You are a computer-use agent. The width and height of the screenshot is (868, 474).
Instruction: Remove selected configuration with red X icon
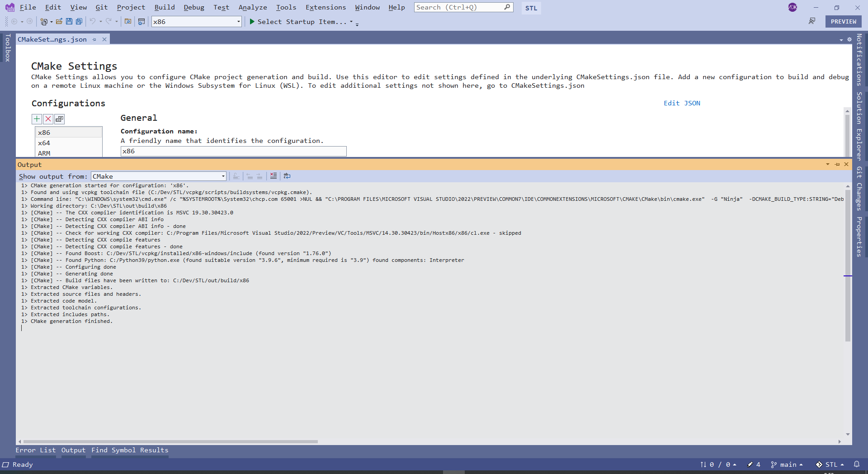click(x=48, y=119)
